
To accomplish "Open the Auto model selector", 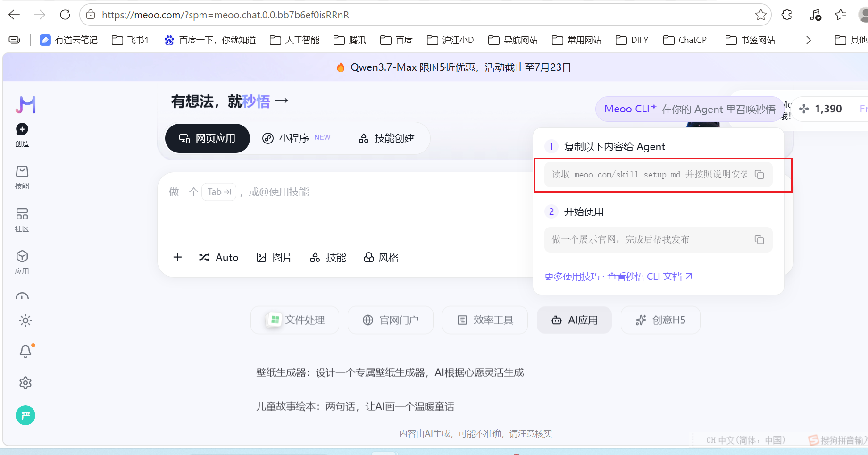I will point(218,257).
